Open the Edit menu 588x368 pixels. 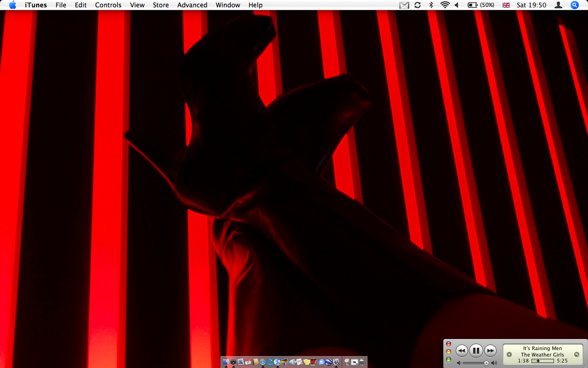[x=81, y=5]
